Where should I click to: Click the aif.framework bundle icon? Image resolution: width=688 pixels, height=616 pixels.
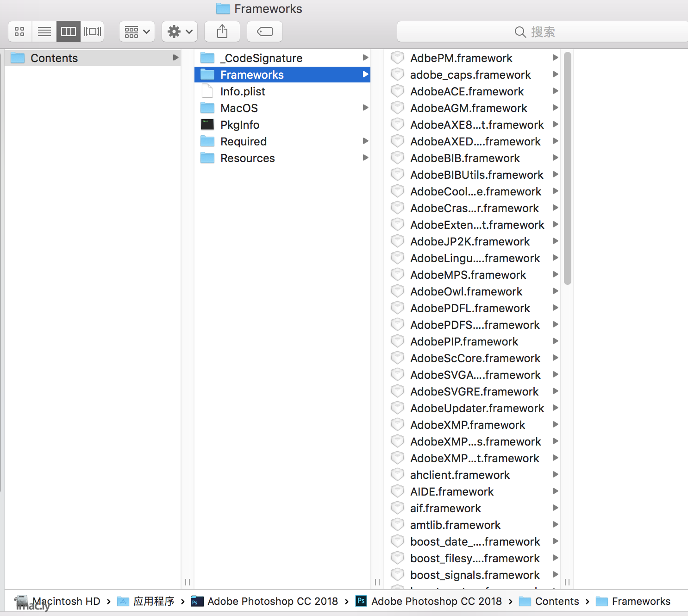point(397,508)
